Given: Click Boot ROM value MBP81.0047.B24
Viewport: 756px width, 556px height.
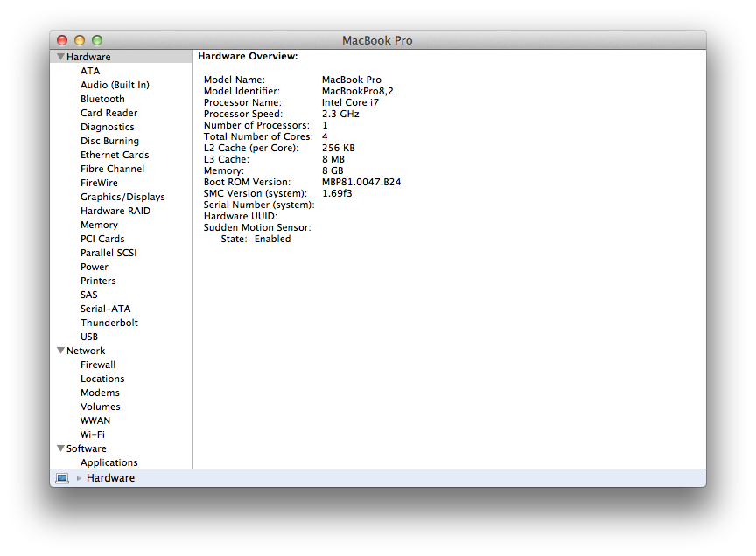Looking at the screenshot, I should tap(361, 182).
